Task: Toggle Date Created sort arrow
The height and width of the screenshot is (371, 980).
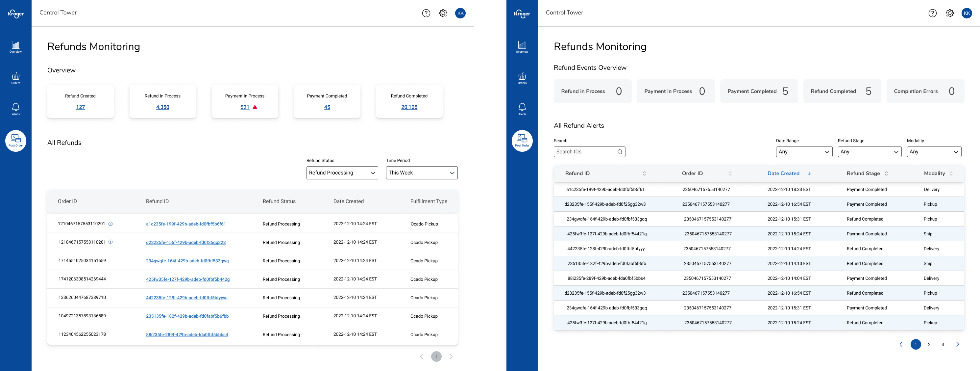Action: click(x=809, y=173)
